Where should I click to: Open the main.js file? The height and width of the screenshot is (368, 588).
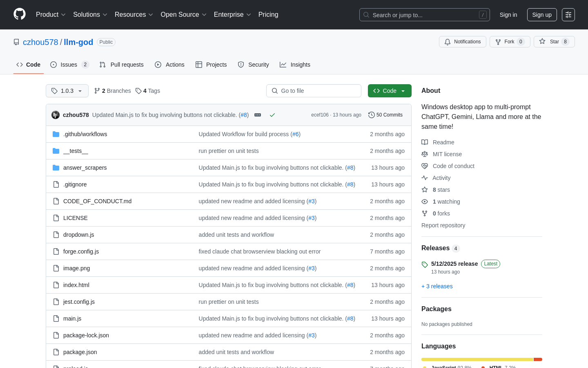[72, 319]
